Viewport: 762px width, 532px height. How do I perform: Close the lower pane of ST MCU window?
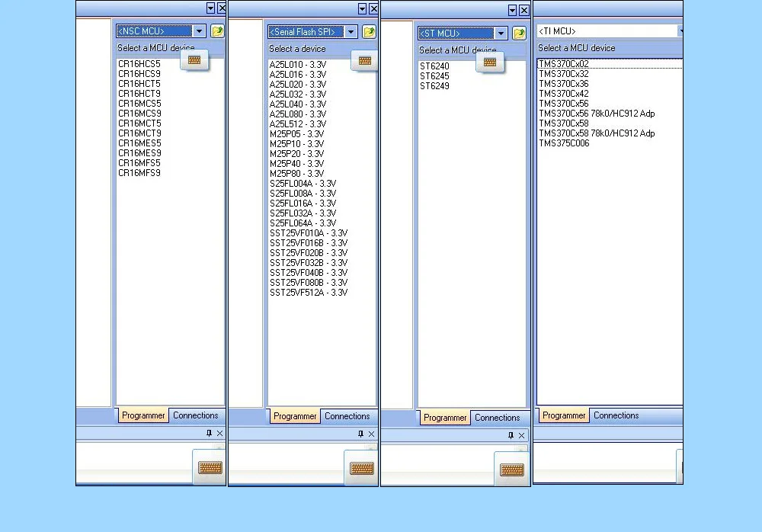tap(521, 435)
